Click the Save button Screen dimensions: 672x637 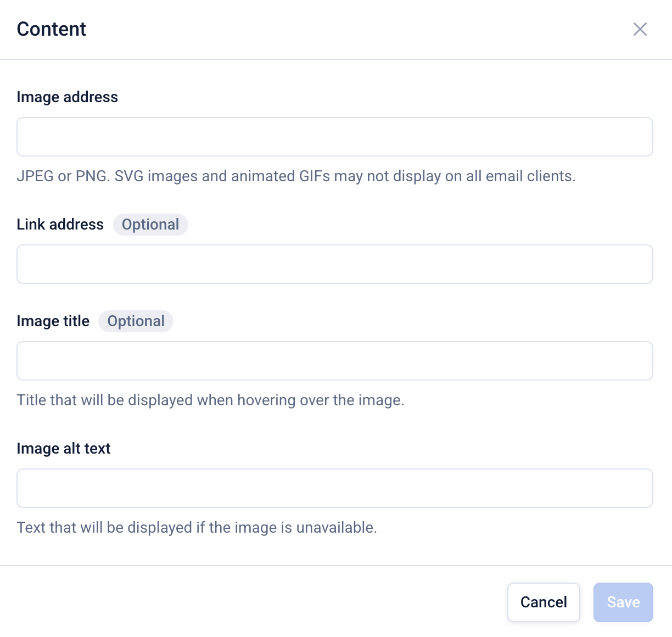(623, 602)
